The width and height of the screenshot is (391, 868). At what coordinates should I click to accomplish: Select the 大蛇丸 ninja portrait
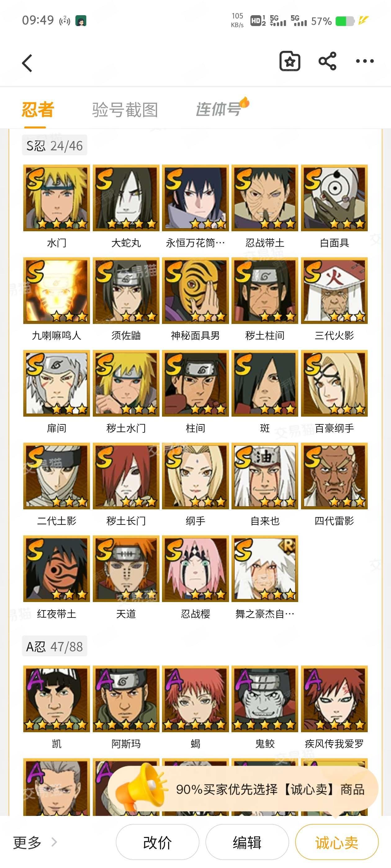point(126,198)
